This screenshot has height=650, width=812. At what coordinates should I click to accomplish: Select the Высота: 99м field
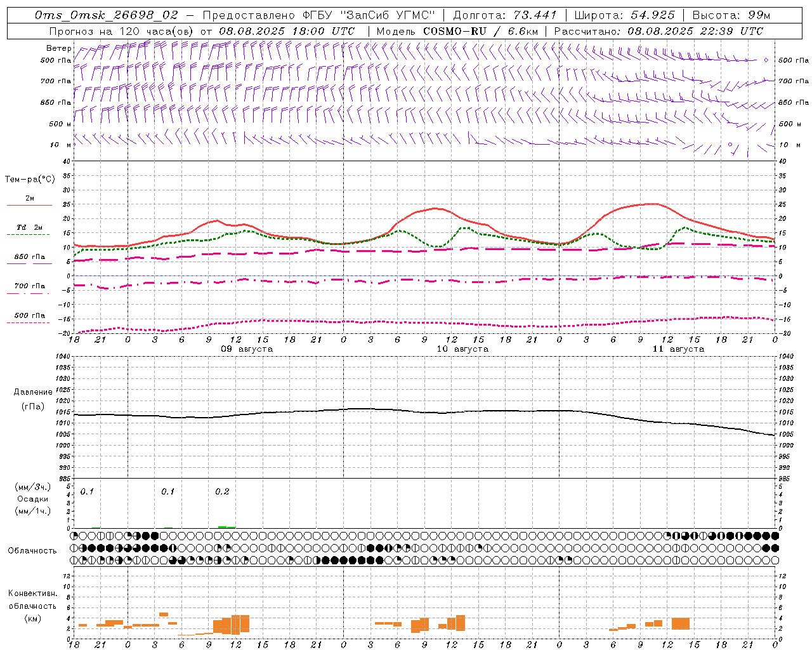[731, 15]
